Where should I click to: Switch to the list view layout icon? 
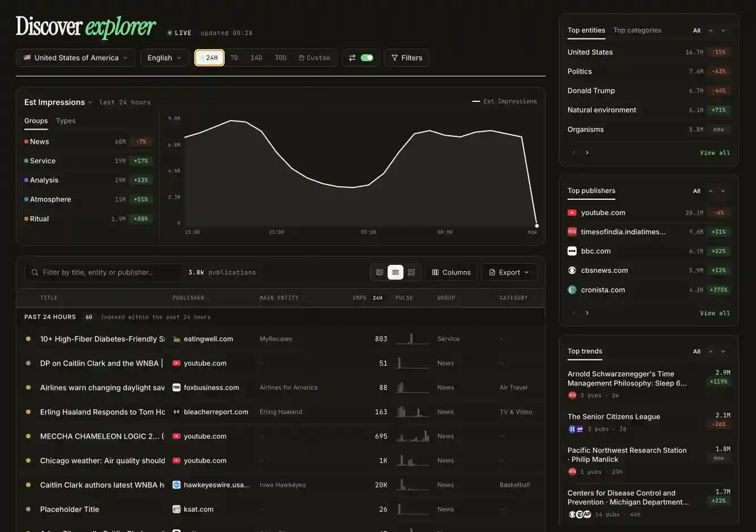point(396,272)
